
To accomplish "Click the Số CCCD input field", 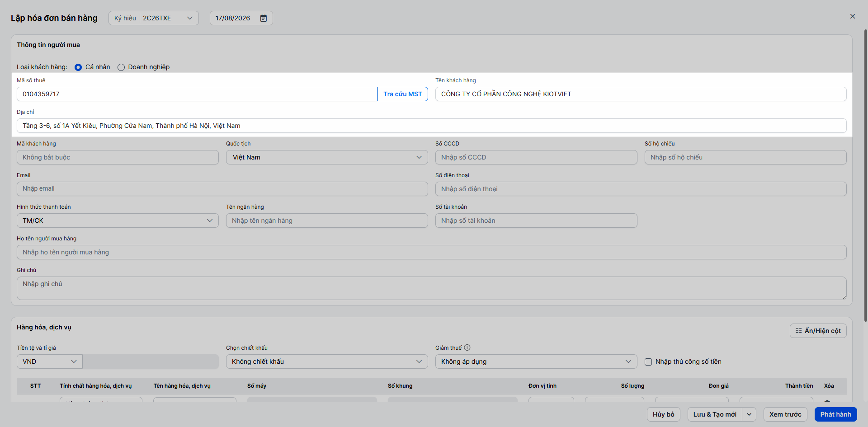I will 536,157.
